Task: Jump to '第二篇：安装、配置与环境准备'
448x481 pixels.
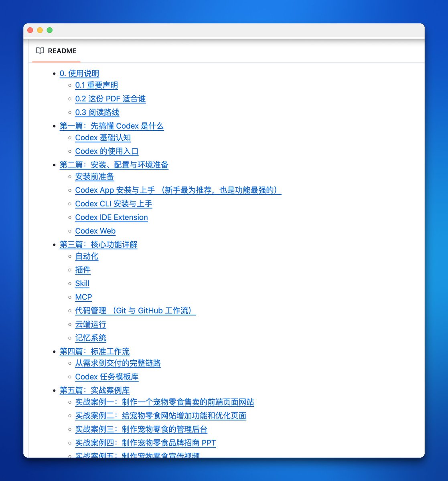Action: pyautogui.click(x=114, y=165)
